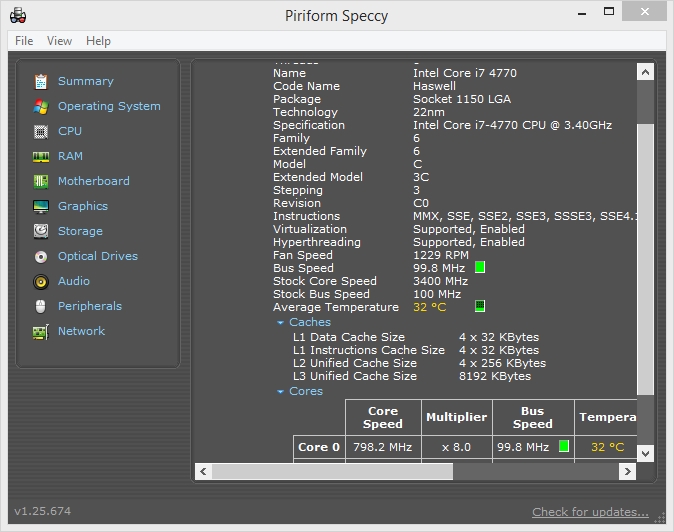Open the Network section
Screen dimensions: 674x532
pyautogui.click(x=81, y=331)
